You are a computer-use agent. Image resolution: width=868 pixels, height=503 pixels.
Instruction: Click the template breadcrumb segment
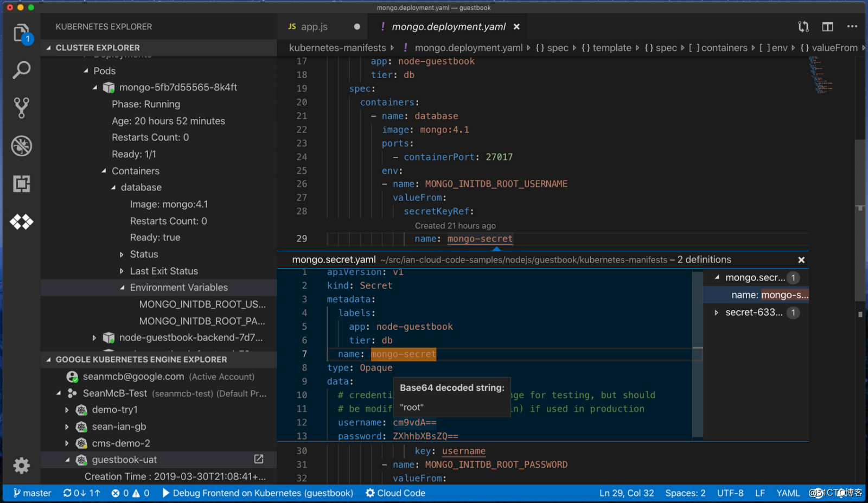tap(606, 48)
